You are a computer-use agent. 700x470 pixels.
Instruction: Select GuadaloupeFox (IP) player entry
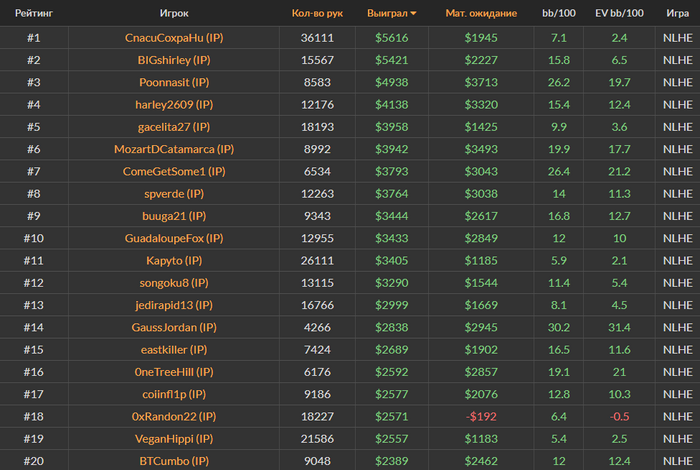(x=174, y=238)
